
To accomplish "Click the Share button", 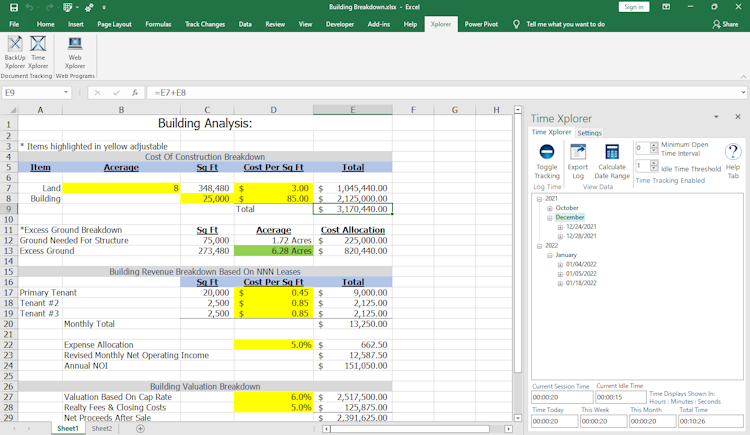I will tap(725, 24).
